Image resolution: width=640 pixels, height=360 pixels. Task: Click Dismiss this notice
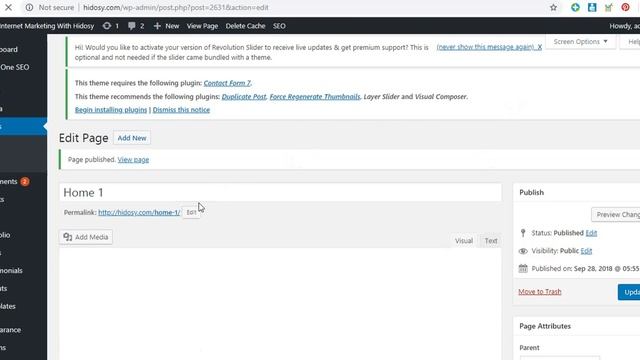pos(181,110)
